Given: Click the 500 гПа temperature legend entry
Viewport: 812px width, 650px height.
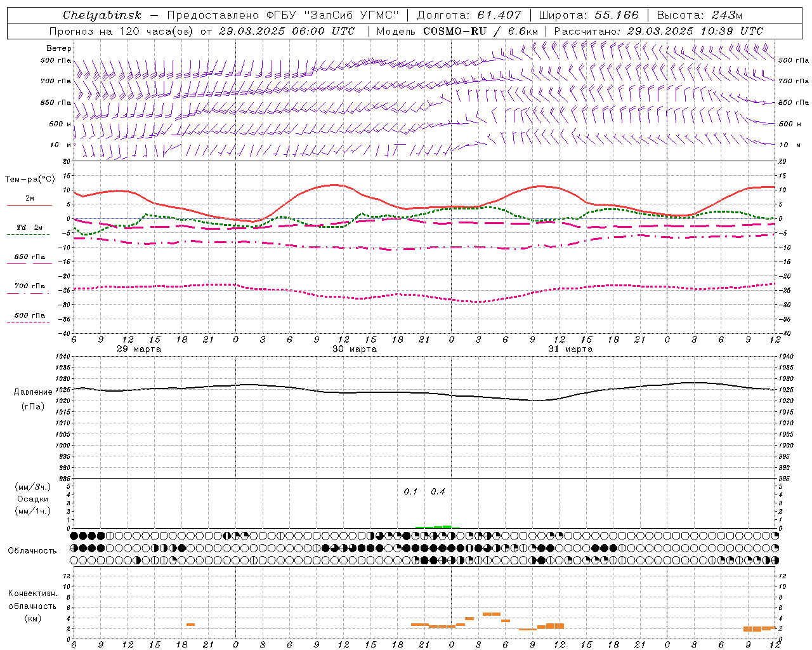Looking at the screenshot, I should pyautogui.click(x=29, y=315).
